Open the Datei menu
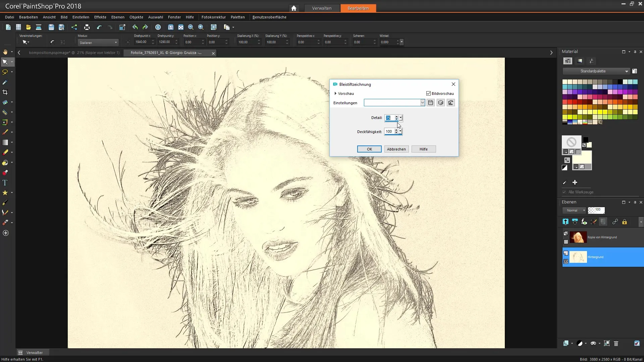The width and height of the screenshot is (644, 362). point(9,17)
